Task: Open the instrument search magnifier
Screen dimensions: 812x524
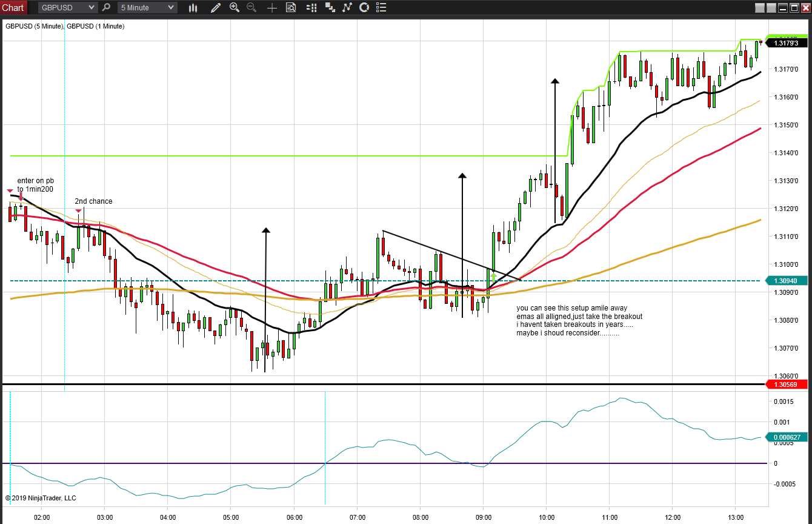Action: (107, 8)
